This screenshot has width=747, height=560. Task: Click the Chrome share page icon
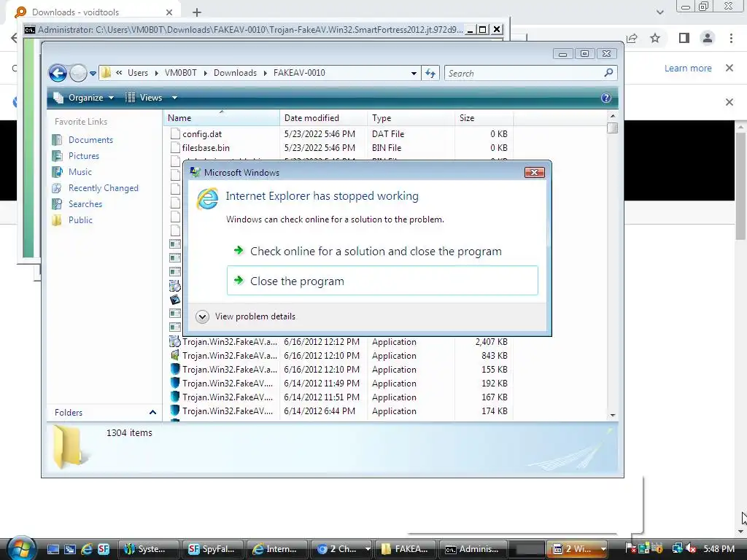point(632,38)
